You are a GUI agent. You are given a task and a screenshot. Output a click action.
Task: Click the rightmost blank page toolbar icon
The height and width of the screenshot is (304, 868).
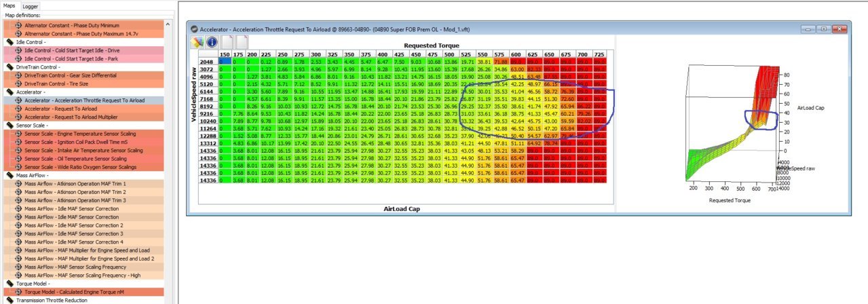242,43
